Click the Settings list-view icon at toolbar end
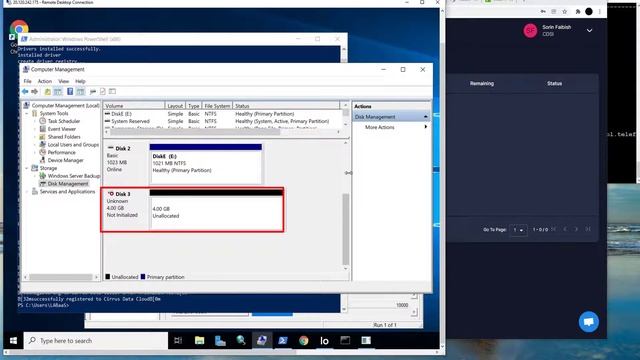This screenshot has height=360, width=640. (x=112, y=91)
